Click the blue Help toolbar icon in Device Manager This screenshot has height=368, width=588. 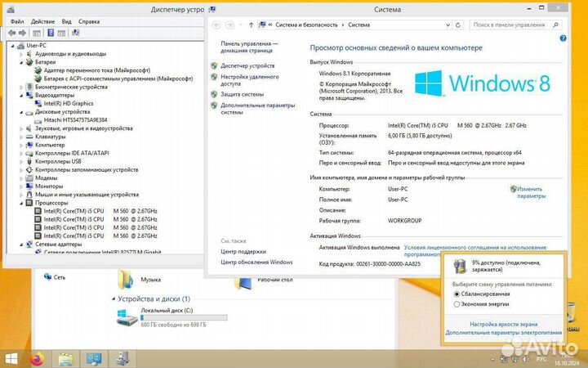[51, 33]
